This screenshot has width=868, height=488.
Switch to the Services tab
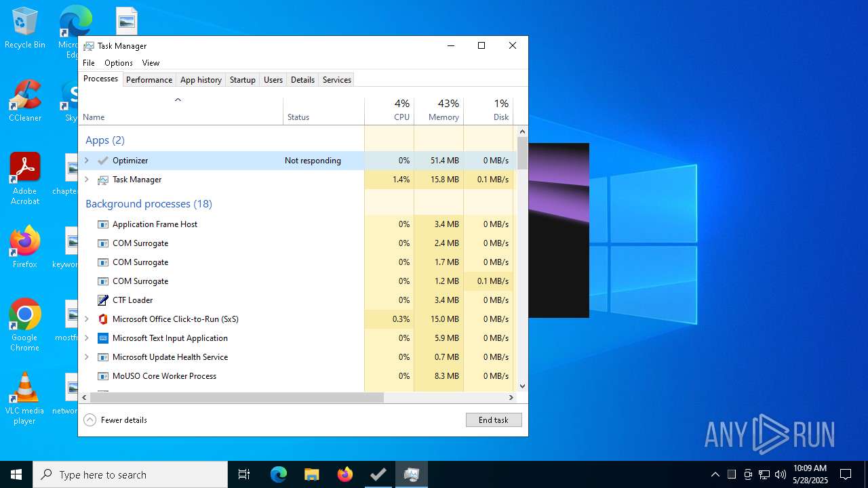click(x=337, y=80)
